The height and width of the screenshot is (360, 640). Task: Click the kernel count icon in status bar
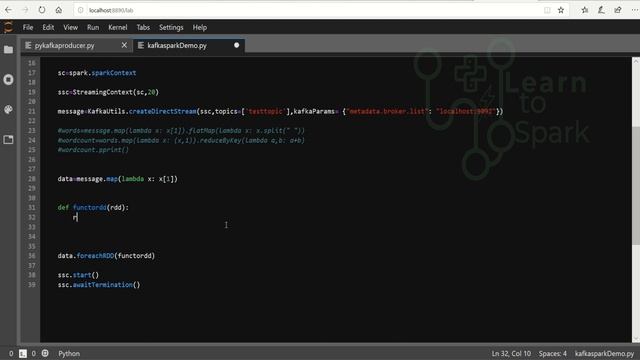click(45, 353)
